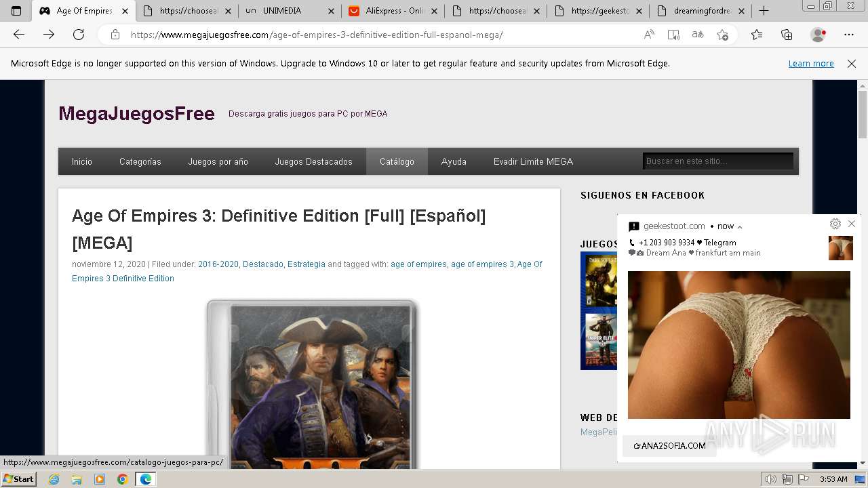
Task: Click the address bar URL
Action: [x=317, y=35]
